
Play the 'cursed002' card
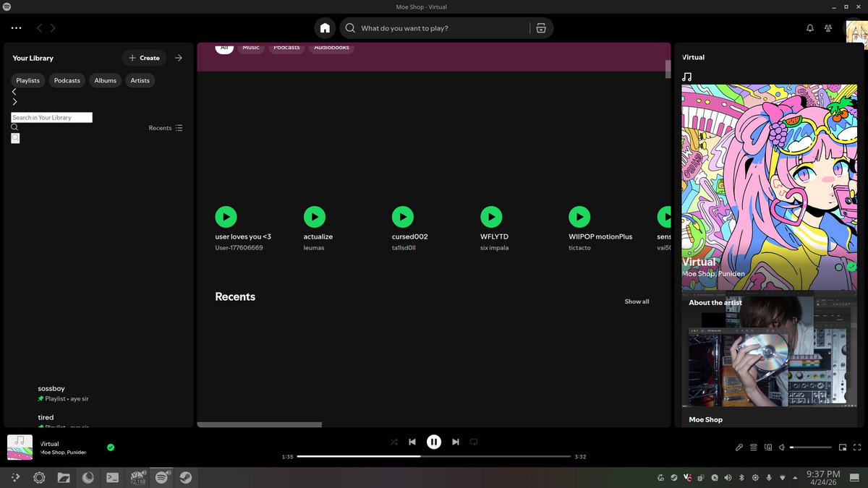click(x=402, y=216)
